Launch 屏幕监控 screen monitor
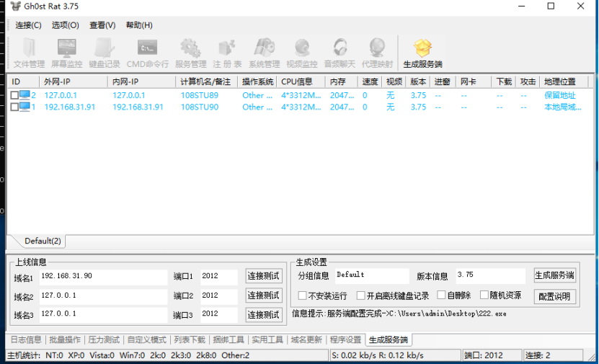The width and height of the screenshot is (599, 364). click(x=66, y=53)
